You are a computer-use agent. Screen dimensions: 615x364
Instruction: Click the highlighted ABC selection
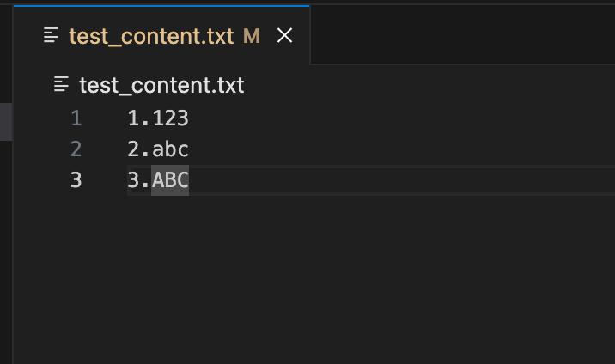170,179
